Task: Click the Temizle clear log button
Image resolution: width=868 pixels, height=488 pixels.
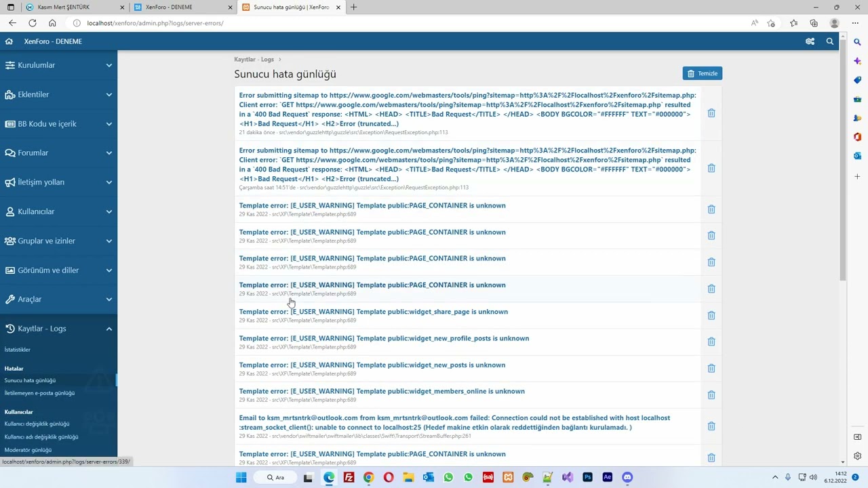Action: click(702, 73)
